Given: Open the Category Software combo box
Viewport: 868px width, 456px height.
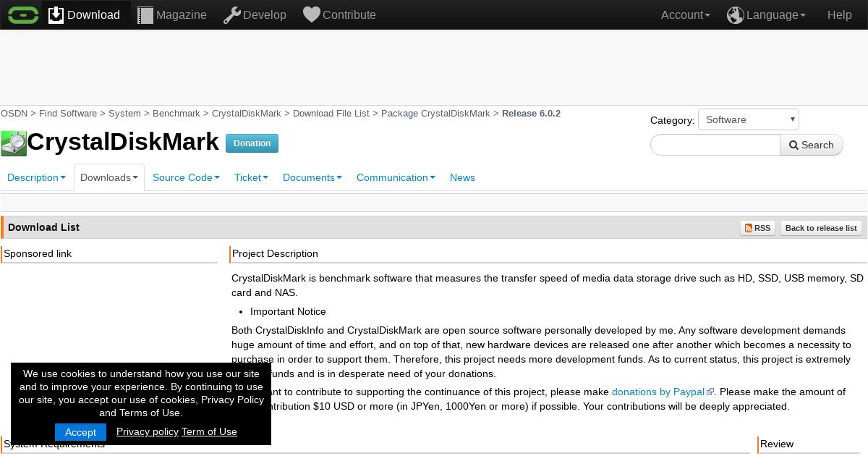Looking at the screenshot, I should click(x=749, y=119).
